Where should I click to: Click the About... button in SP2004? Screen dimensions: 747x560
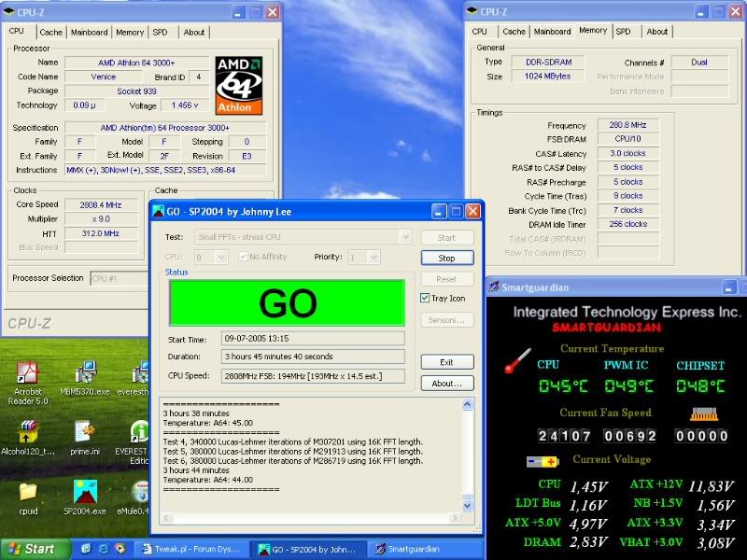point(447,384)
